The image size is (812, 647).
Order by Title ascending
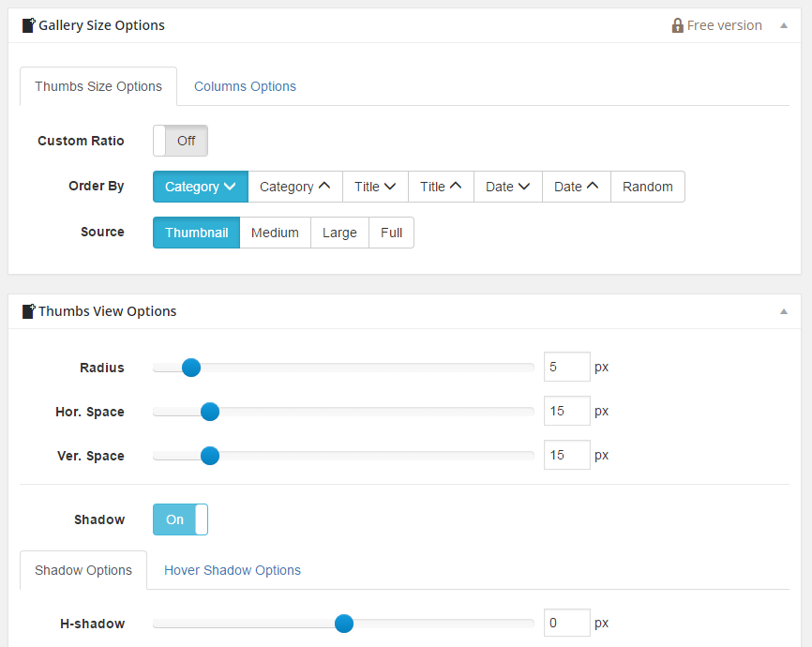pyautogui.click(x=441, y=187)
